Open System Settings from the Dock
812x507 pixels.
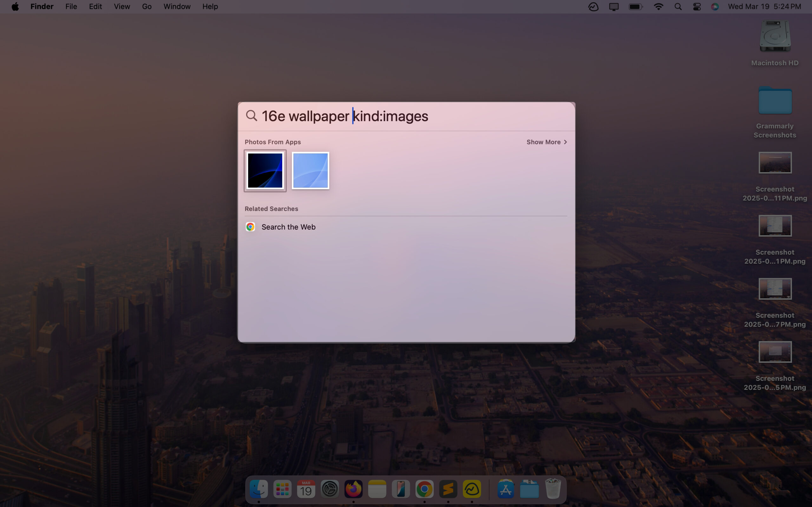point(330,489)
